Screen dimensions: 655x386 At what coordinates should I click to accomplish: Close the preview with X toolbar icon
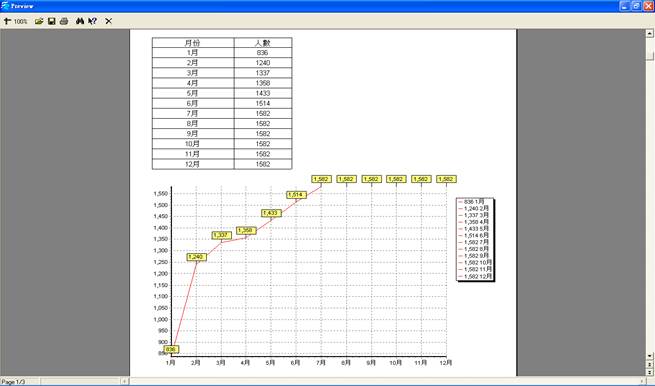109,21
